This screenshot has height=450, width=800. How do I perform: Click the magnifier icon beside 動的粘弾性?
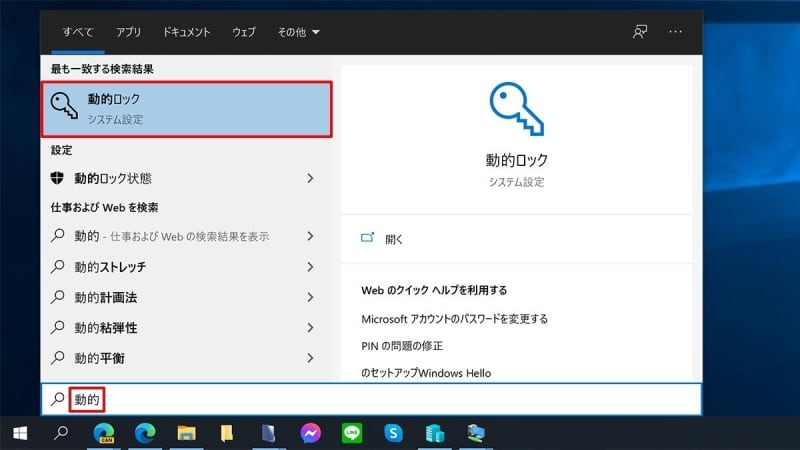tap(58, 327)
